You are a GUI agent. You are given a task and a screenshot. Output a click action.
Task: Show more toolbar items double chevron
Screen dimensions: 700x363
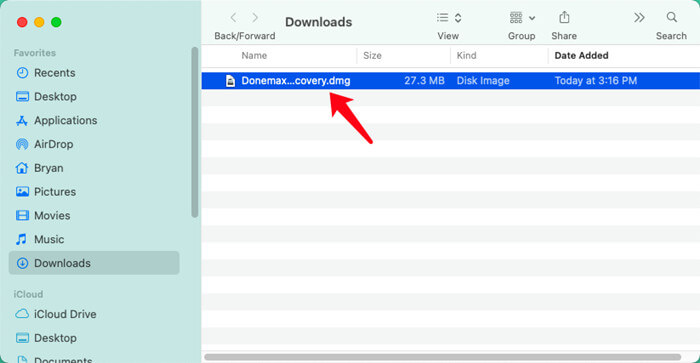[639, 18]
